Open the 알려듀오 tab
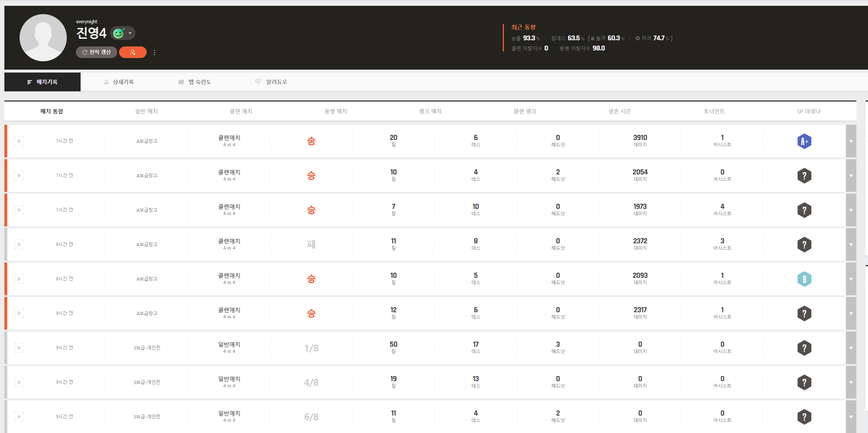Viewport: 868px width, 433px height. 271,82
